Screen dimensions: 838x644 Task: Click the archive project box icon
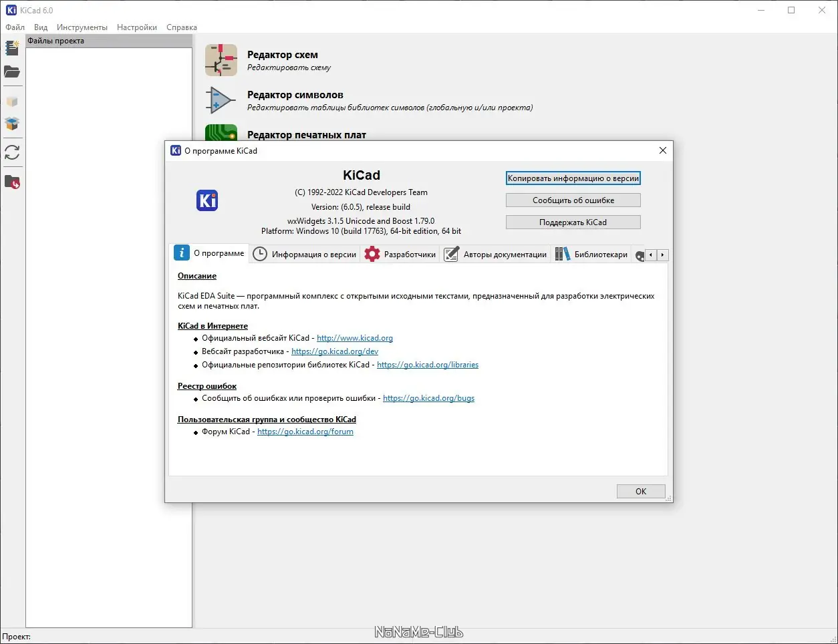click(12, 102)
